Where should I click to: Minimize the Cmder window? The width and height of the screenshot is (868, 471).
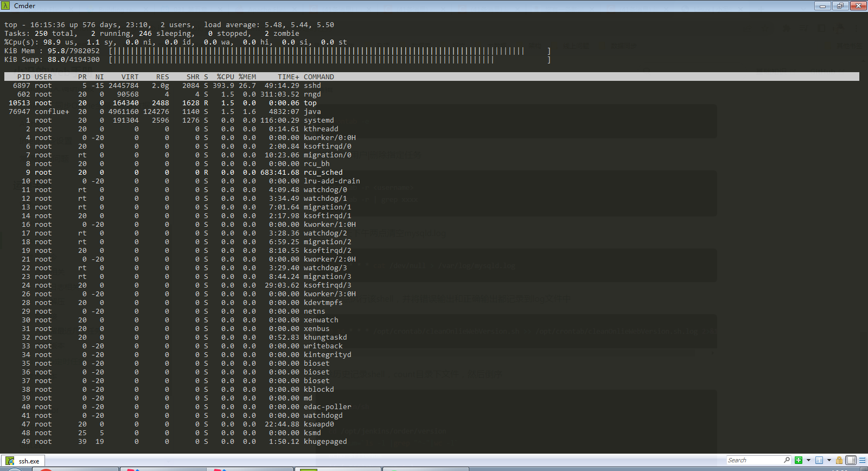click(822, 5)
